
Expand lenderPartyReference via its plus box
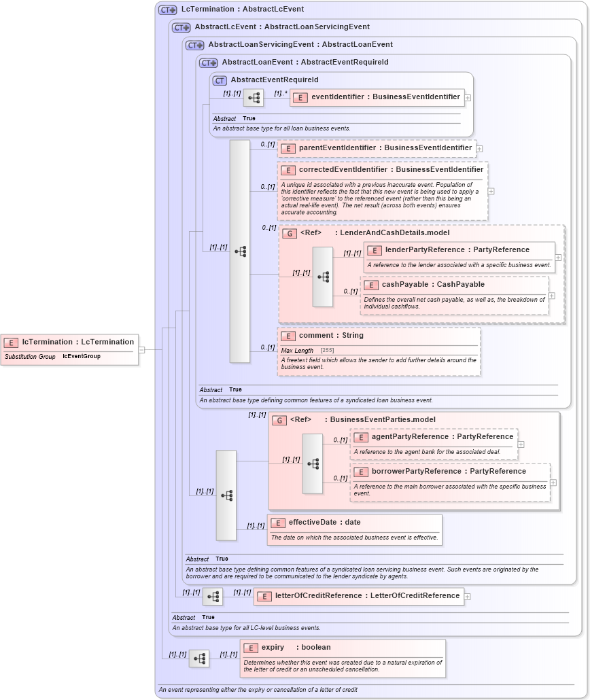click(x=557, y=258)
